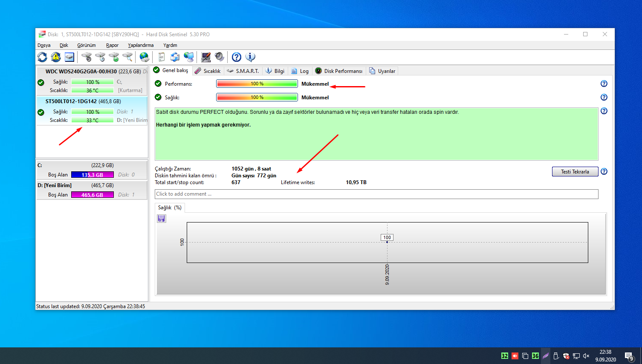Open the Windows Security shield tray icon
This screenshot has height=364, width=642.
[x=566, y=356]
